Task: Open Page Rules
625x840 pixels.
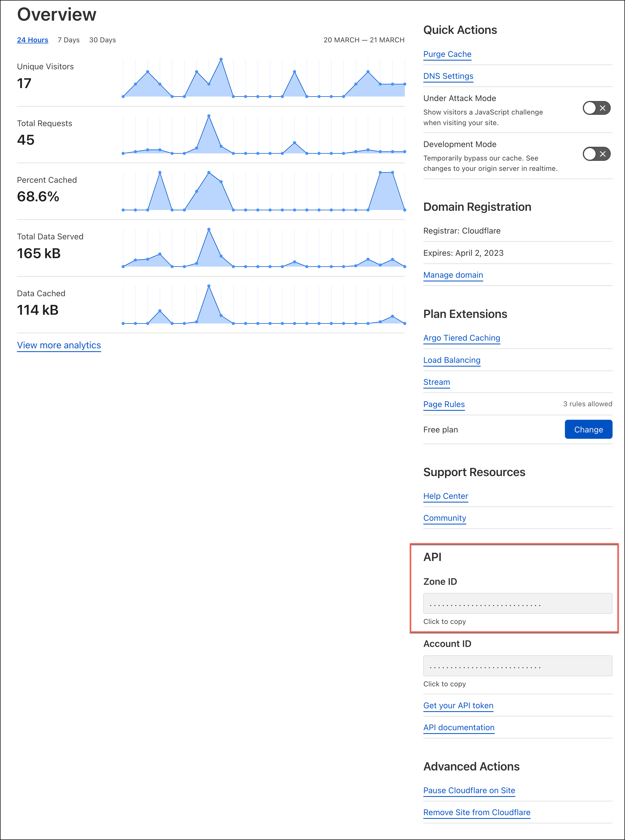Action: coord(444,404)
